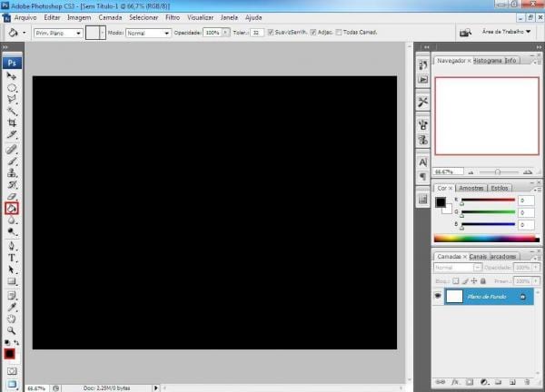Create a new layer
This screenshot has width=545, height=392.
[x=512, y=382]
